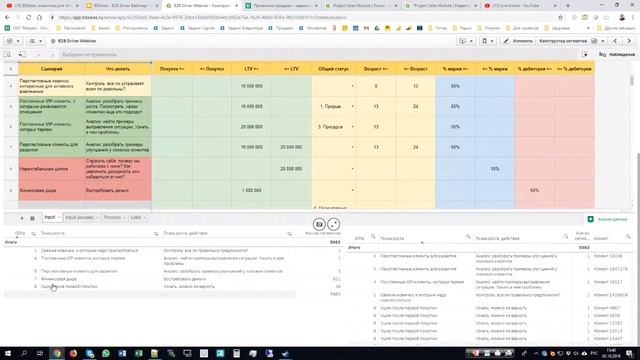Search Точка роста, действия in left table
The width and height of the screenshot is (640, 360).
pyautogui.click(x=289, y=233)
